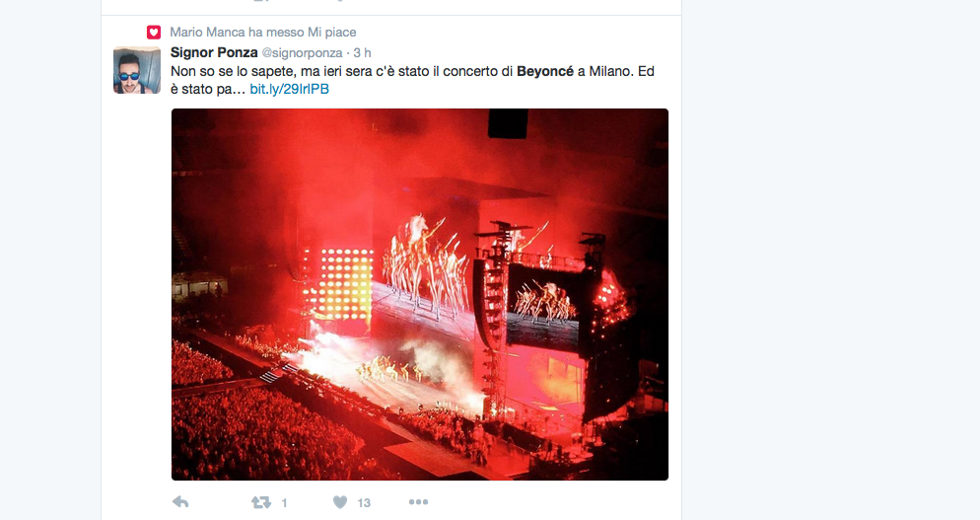Click the bold Beyoncé keyword
980x520 pixels.
[x=545, y=71]
